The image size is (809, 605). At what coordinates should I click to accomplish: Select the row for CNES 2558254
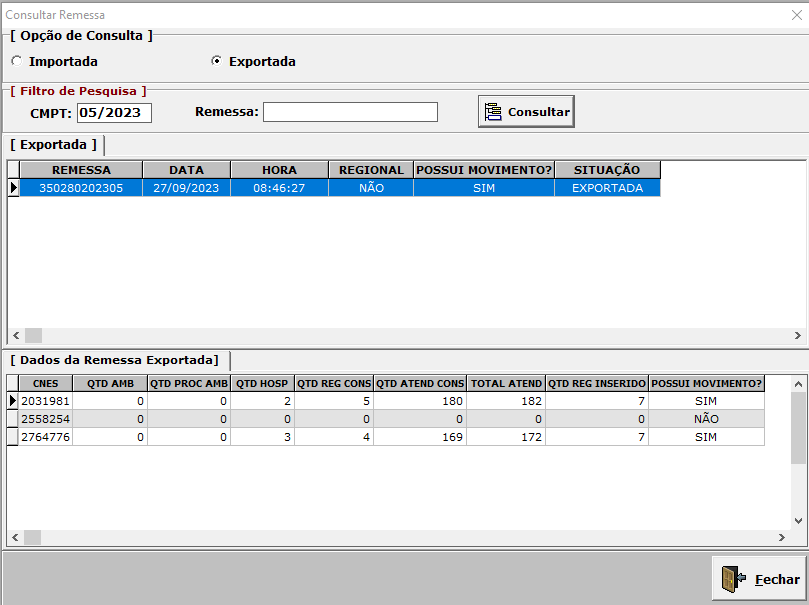[44, 419]
